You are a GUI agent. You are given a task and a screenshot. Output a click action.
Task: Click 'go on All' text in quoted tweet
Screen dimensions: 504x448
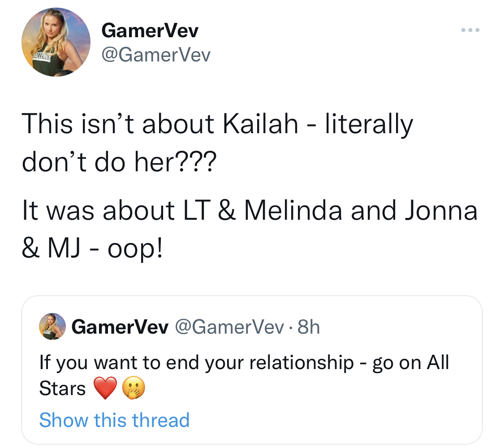pos(411,362)
